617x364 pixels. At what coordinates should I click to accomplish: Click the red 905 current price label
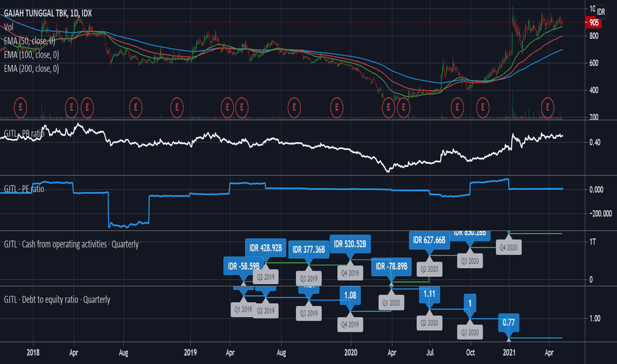[593, 23]
